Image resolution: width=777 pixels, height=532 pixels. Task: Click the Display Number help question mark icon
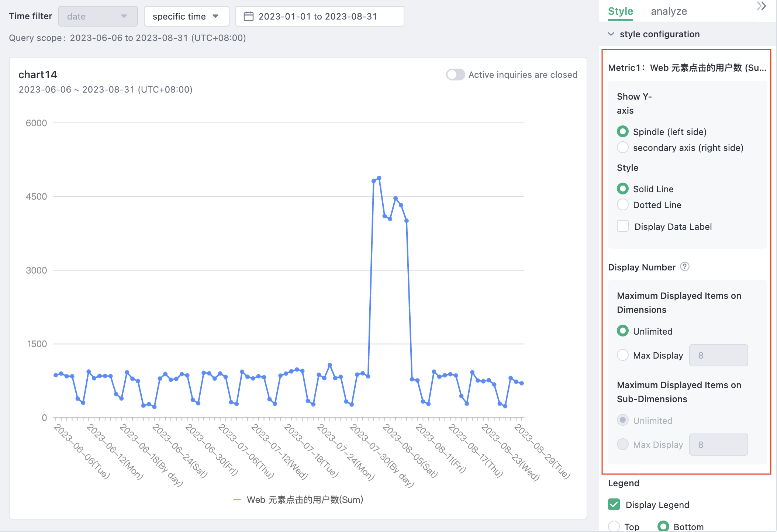(x=686, y=267)
